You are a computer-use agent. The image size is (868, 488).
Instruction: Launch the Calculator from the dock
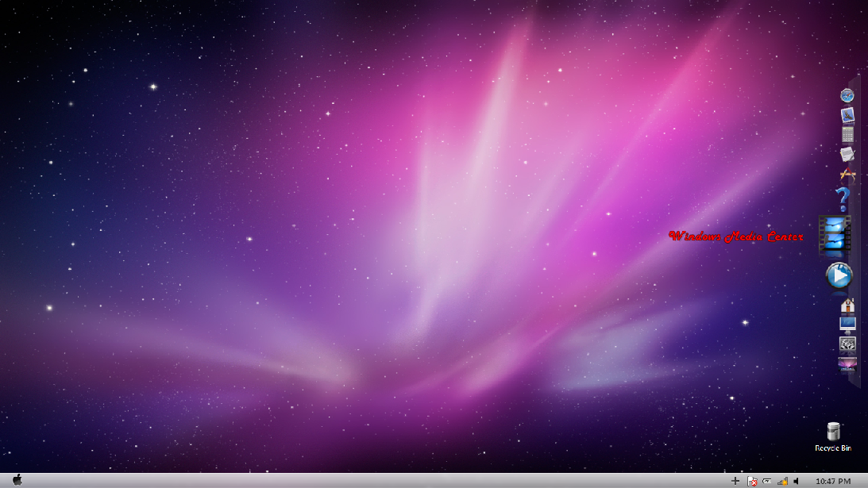click(847, 134)
